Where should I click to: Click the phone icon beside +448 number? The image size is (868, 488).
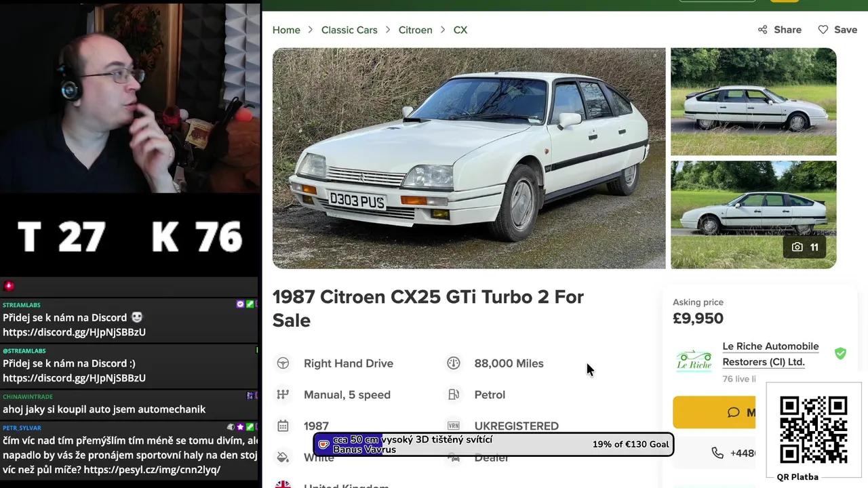(717, 453)
